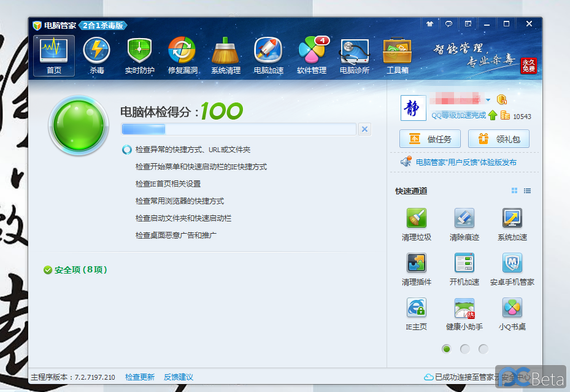Click the 2合1杀毒版 badge

(103, 25)
